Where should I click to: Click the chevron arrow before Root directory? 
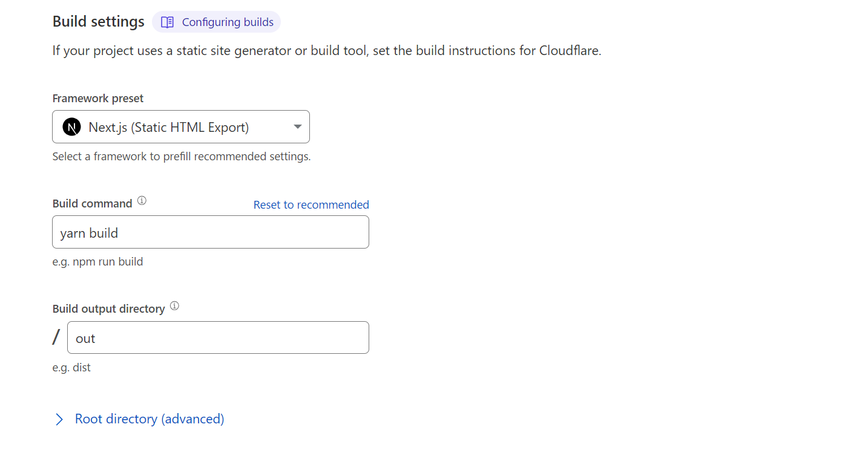point(59,419)
